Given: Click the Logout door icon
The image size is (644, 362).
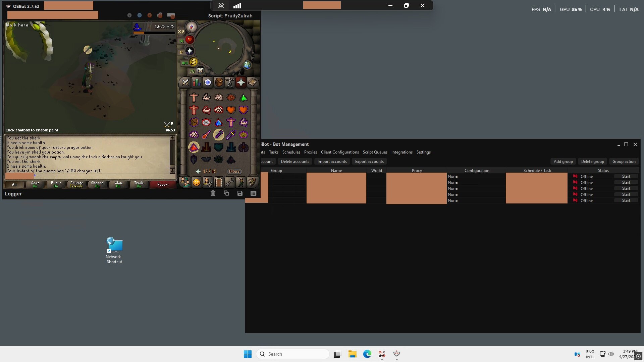Looking at the screenshot, I should pos(219,182).
